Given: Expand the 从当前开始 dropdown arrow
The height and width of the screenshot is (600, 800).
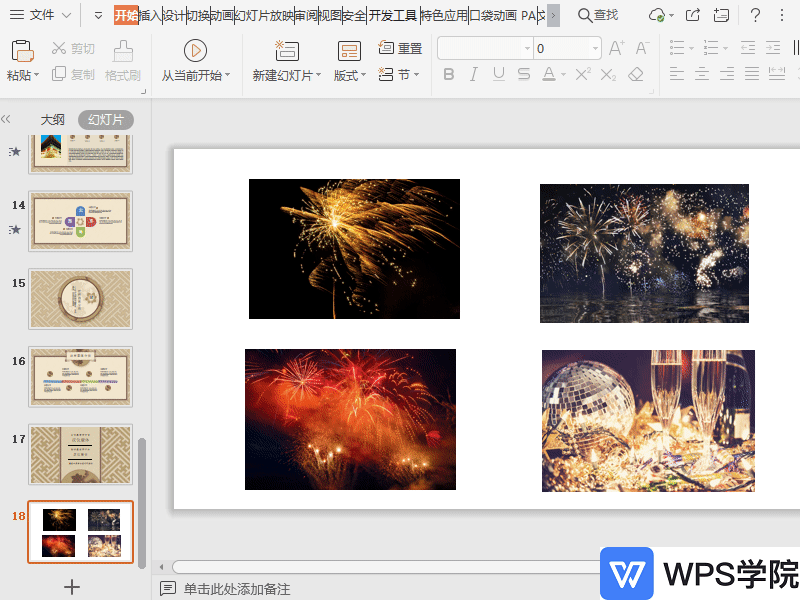Looking at the screenshot, I should click(x=228, y=75).
